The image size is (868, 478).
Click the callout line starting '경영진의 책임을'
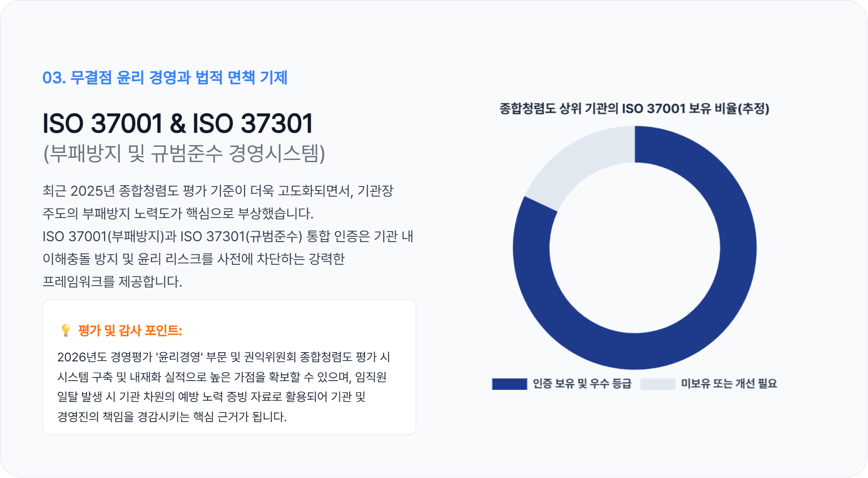coord(172,417)
